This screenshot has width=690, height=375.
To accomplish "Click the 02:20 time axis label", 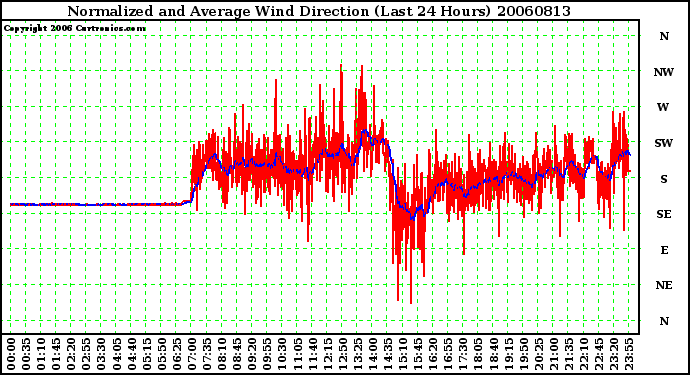I will coord(71,354).
